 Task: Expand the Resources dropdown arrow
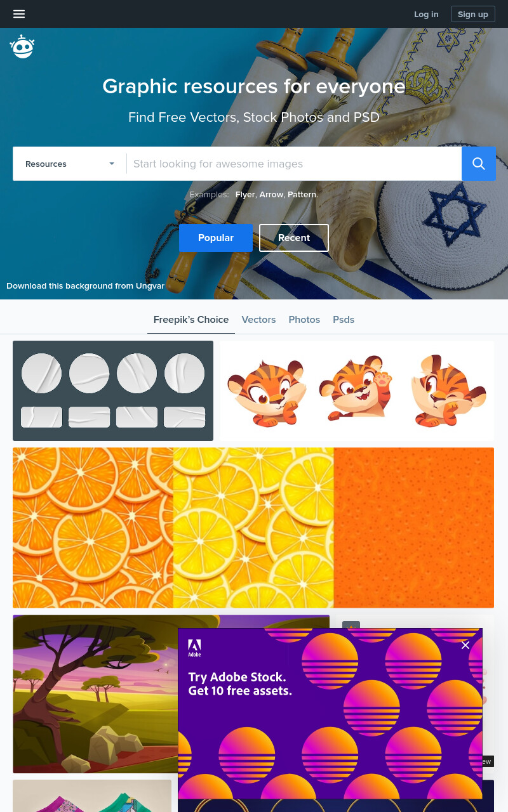pos(112,164)
